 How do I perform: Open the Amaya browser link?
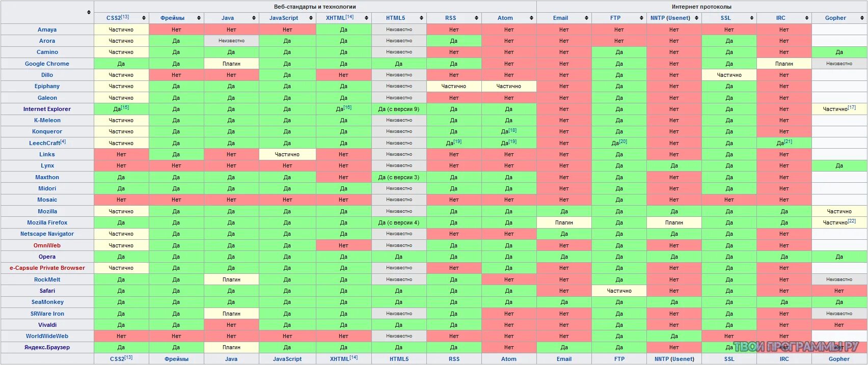[x=47, y=30]
